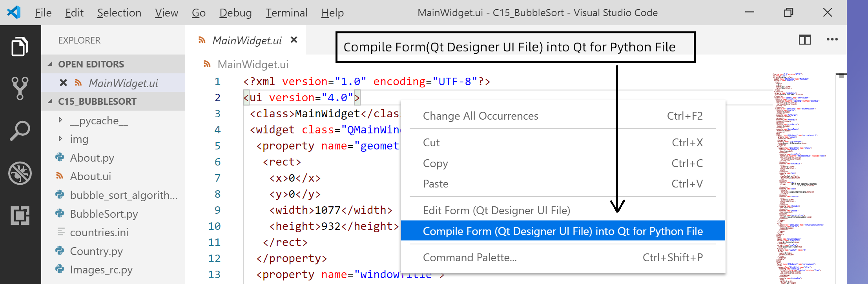868x284 pixels.
Task: Expand the __pycache__ folder
Action: tap(60, 120)
